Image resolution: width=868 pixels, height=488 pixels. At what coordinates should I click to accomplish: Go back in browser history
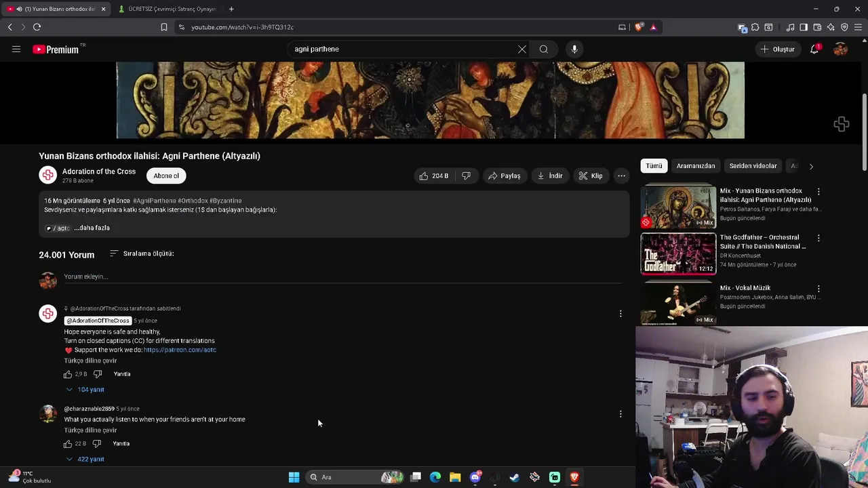(x=9, y=27)
